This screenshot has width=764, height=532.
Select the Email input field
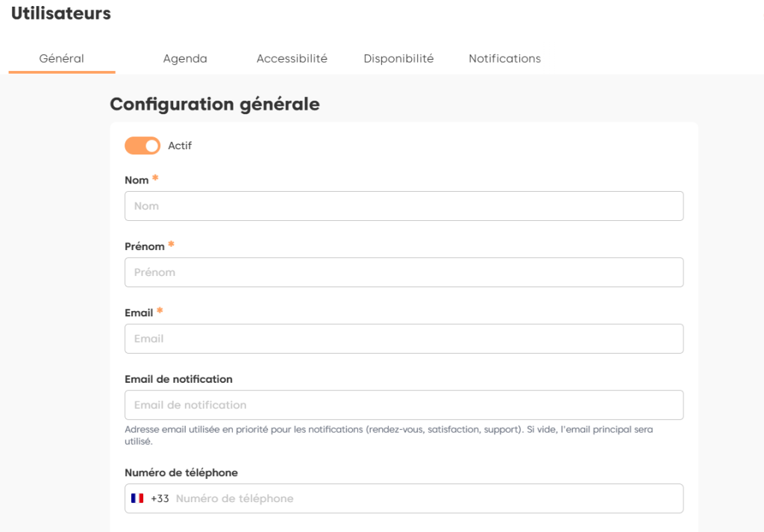tap(404, 339)
